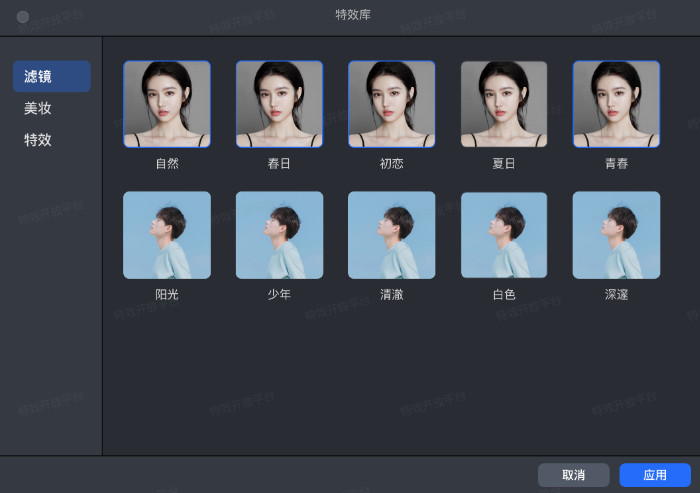Close the 特效库 window with gray dot
The height and width of the screenshot is (493, 700).
pos(23,17)
